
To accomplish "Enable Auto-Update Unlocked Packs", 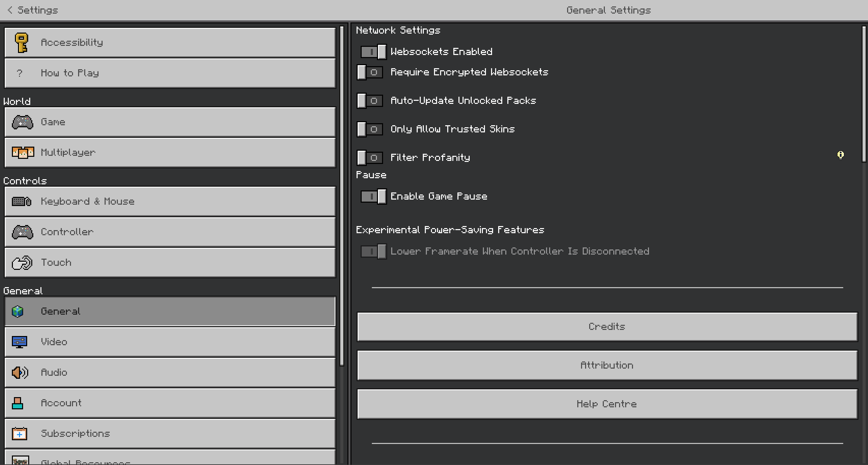I will (370, 100).
